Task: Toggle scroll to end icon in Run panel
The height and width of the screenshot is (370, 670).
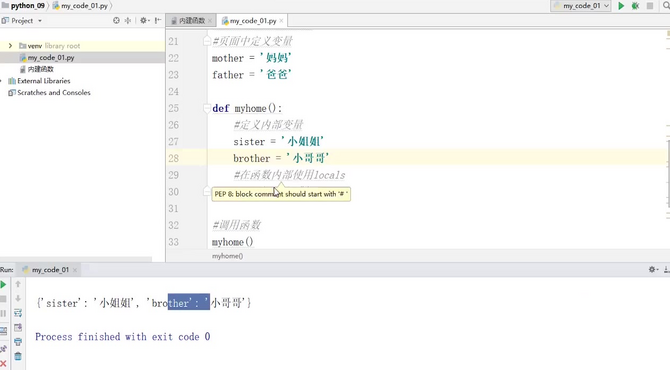Action: (18, 328)
